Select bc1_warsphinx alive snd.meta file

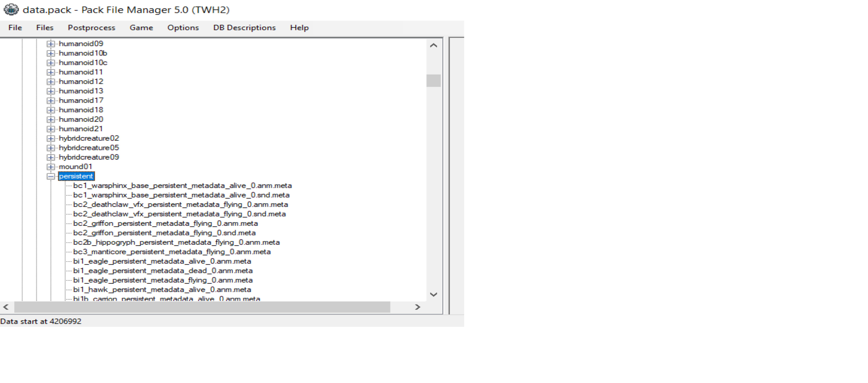click(181, 195)
